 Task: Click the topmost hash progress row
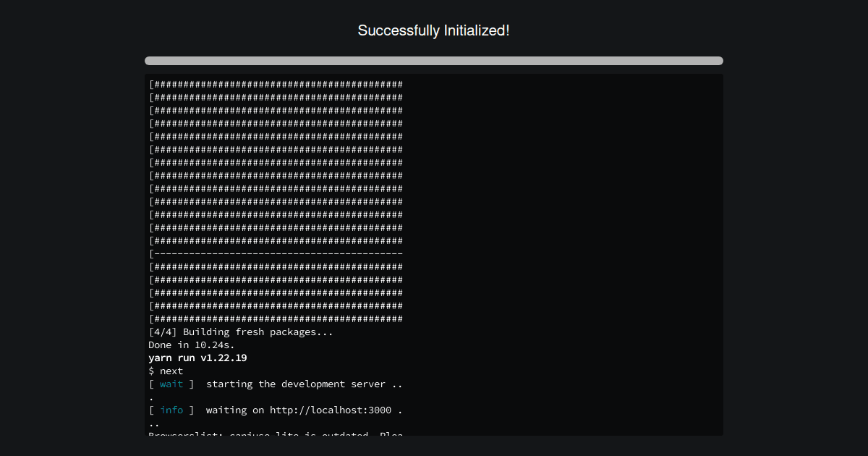(276, 85)
